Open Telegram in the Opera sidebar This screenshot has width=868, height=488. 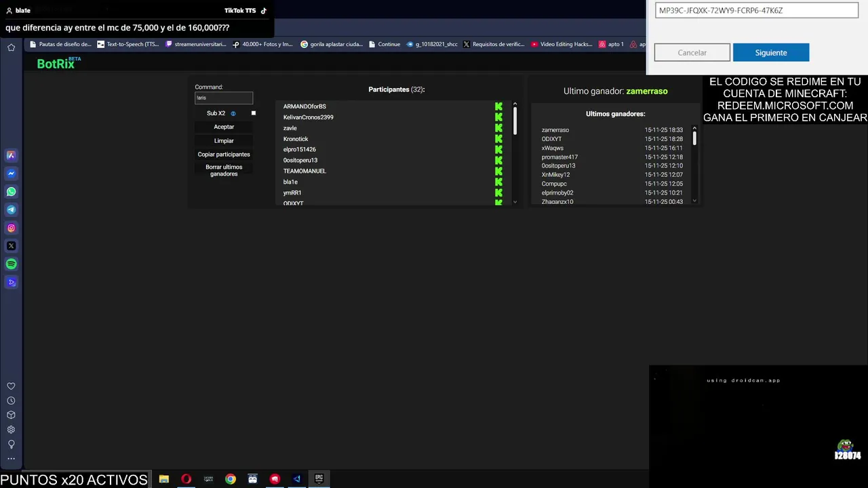point(11,209)
